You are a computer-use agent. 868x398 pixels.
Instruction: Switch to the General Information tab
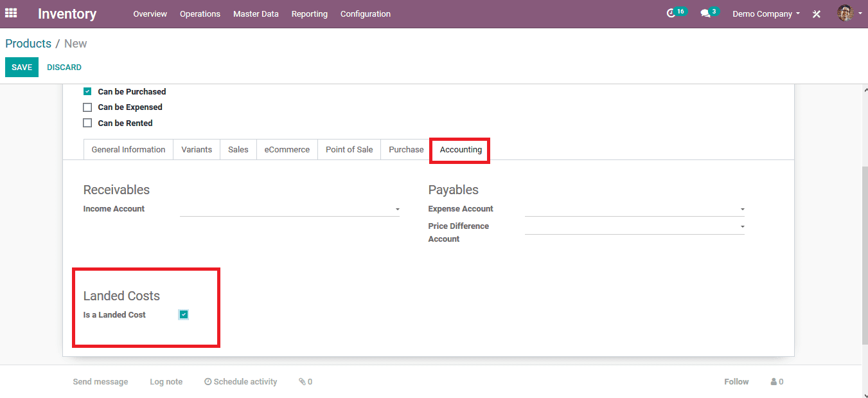[x=128, y=149]
